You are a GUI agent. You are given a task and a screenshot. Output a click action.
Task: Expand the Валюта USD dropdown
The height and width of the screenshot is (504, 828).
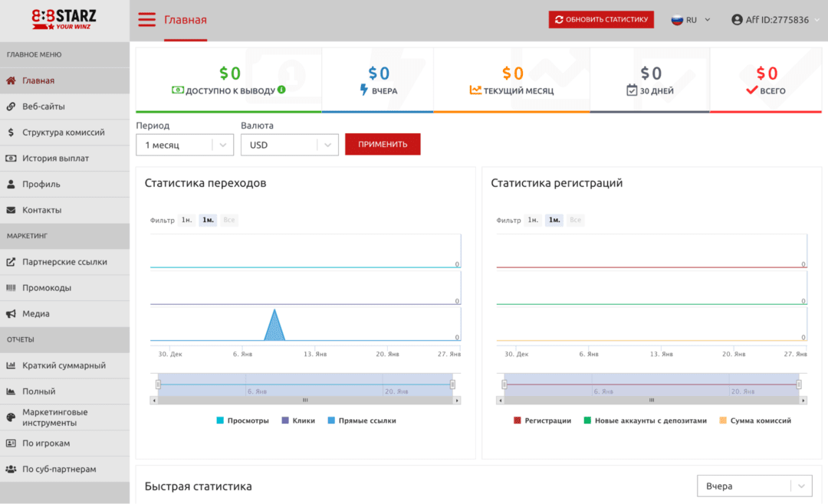[x=289, y=144]
